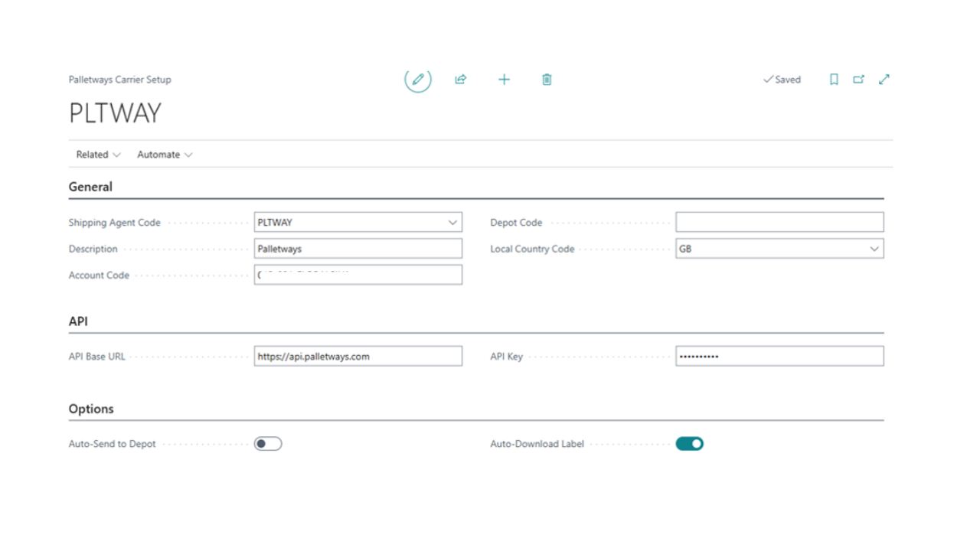Click the API Key password field

click(x=779, y=356)
